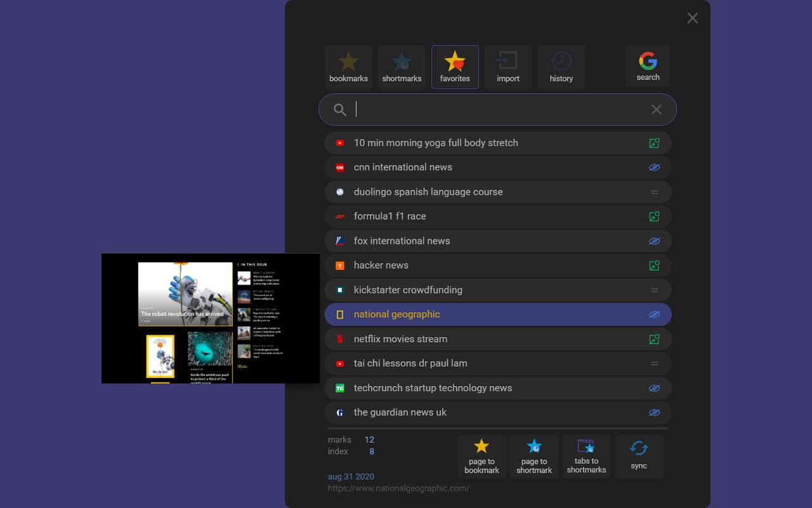812x508 pixels.
Task: Open Google search button
Action: [x=648, y=66]
